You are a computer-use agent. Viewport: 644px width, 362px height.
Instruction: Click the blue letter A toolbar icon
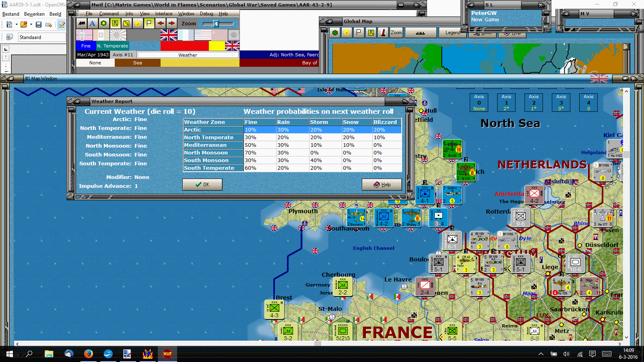[93, 23]
